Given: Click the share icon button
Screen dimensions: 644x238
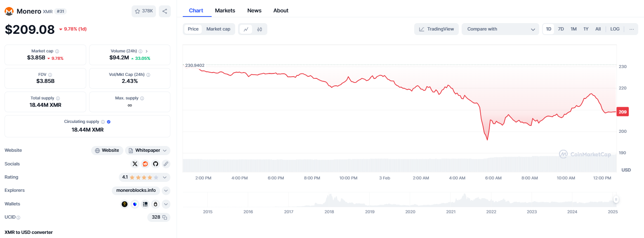Looking at the screenshot, I should point(165,11).
